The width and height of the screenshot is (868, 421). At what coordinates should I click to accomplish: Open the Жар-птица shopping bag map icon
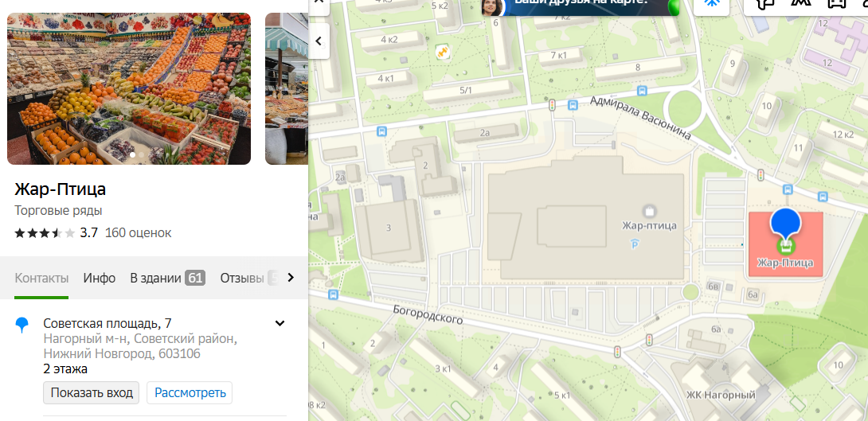649,211
